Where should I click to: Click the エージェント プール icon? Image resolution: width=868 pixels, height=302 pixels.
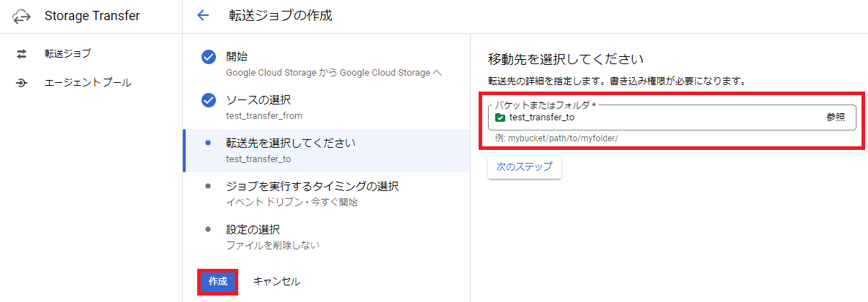22,83
